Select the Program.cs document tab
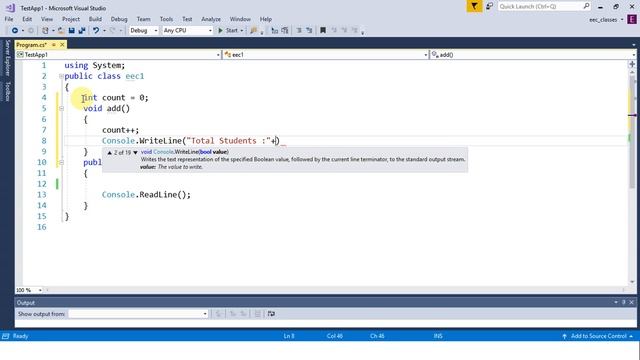Screen dimensions: 640x360 (32, 44)
